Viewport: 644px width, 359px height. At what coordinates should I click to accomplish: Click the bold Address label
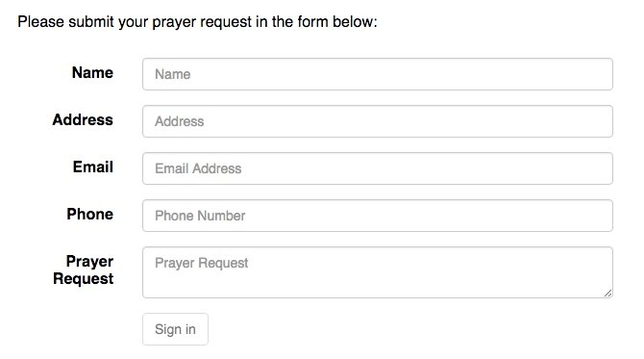pos(83,119)
